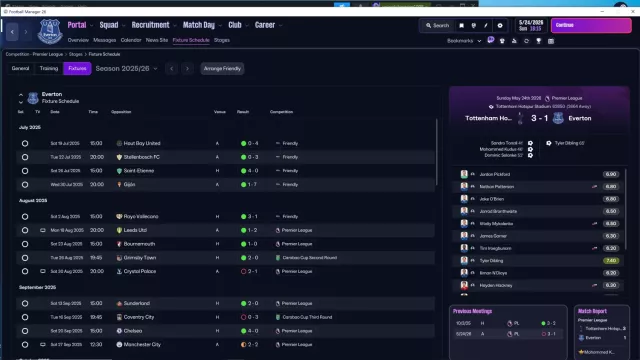The height and width of the screenshot is (360, 640).
Task: Open the podium standings bookmark icon
Action: pos(514,41)
